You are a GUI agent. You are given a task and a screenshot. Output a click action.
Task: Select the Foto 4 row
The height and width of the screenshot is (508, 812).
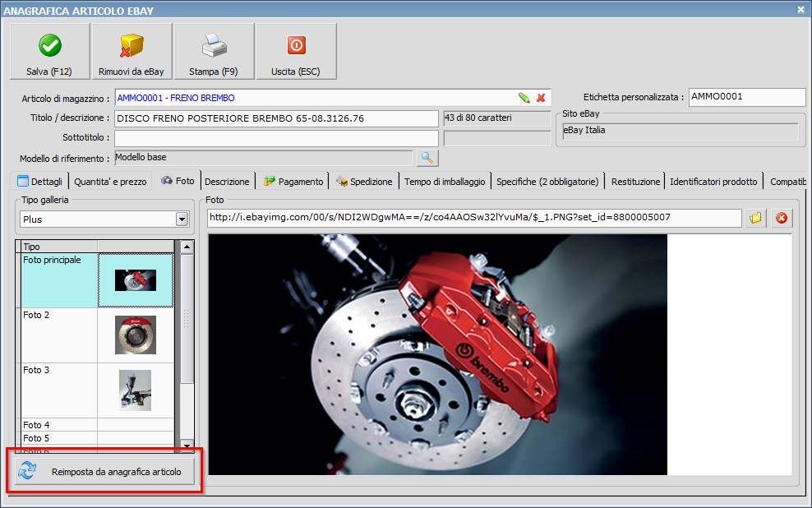(97, 425)
